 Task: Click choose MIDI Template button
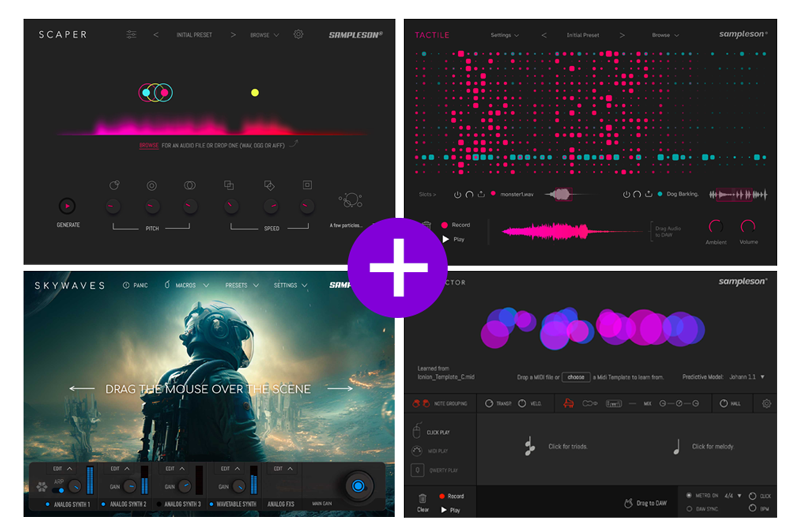pos(576,377)
